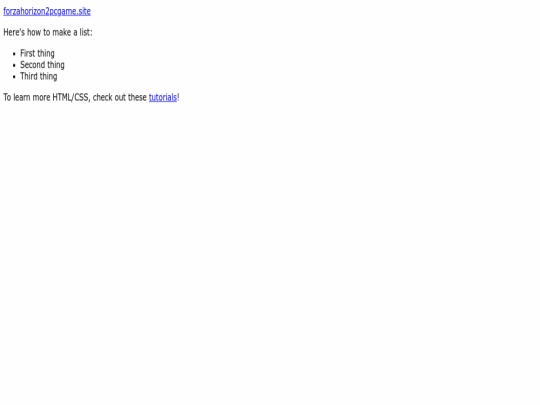Click the 'Here's how to make a list:' paragraph

tap(48, 32)
